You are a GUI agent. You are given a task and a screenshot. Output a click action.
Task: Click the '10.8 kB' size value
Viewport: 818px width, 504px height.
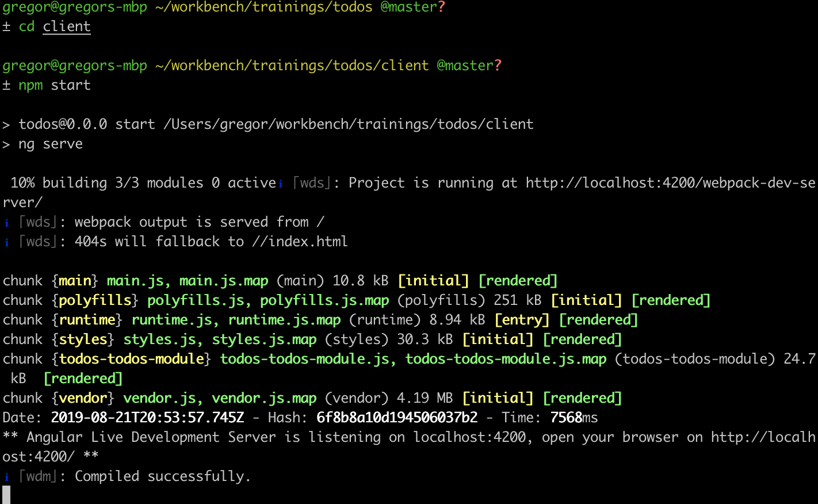[361, 281]
